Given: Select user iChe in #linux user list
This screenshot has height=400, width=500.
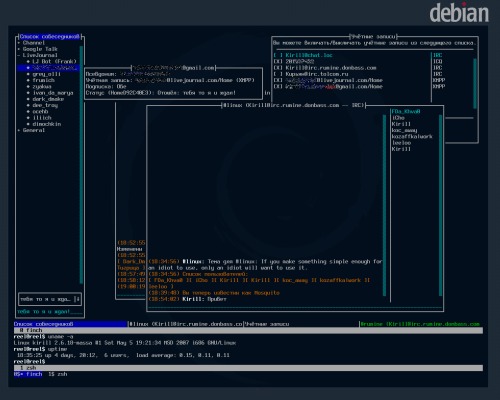Looking at the screenshot, I should [398, 118].
